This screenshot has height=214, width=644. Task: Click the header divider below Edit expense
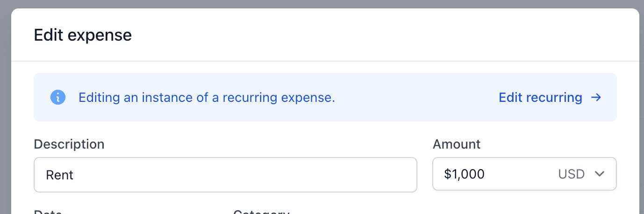coord(325,61)
